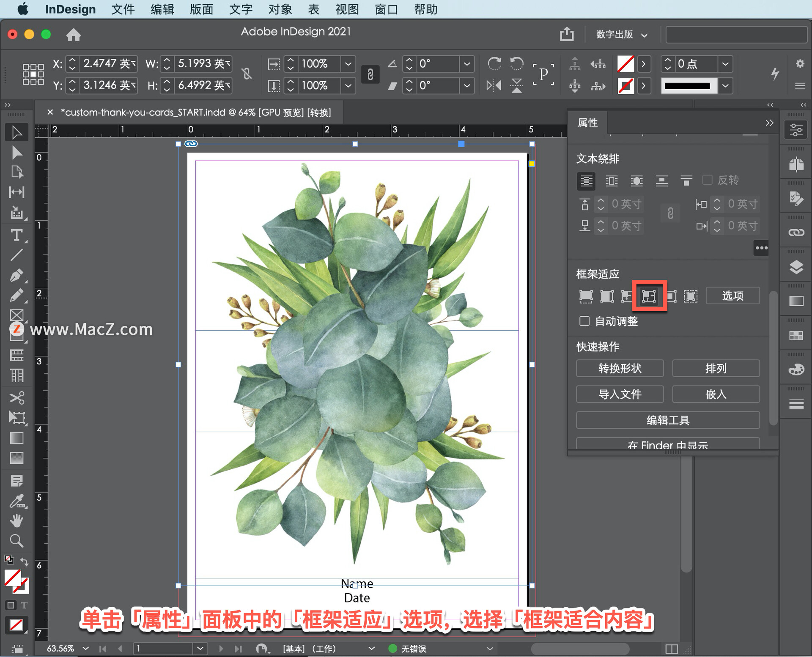Click the 编辑工具 button

[668, 420]
